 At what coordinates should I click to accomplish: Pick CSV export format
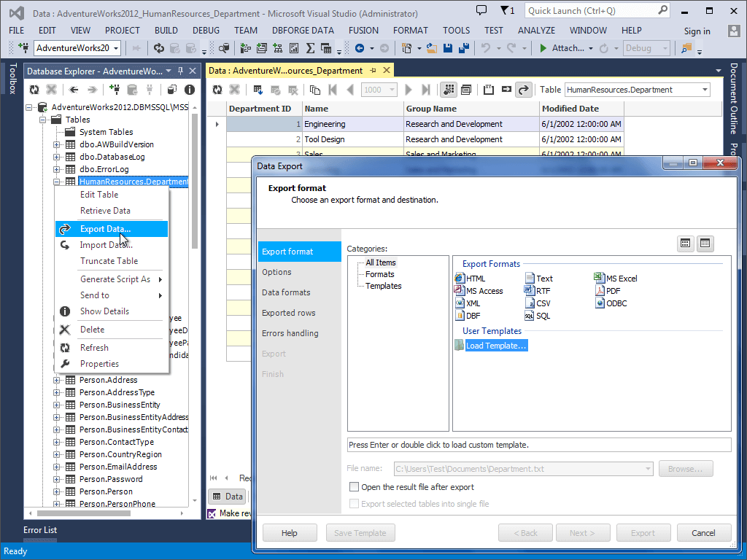coord(538,303)
